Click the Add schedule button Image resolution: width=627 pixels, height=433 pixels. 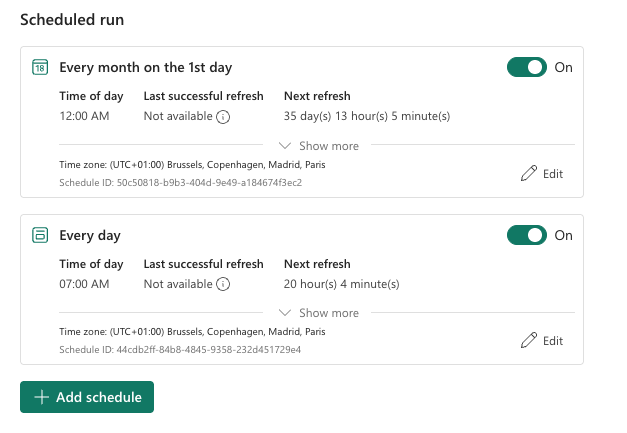pos(87,397)
